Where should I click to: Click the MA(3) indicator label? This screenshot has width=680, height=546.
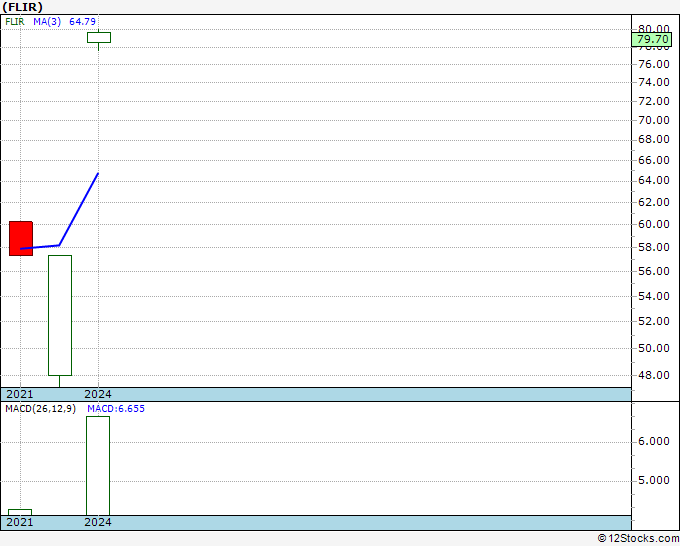coord(47,21)
